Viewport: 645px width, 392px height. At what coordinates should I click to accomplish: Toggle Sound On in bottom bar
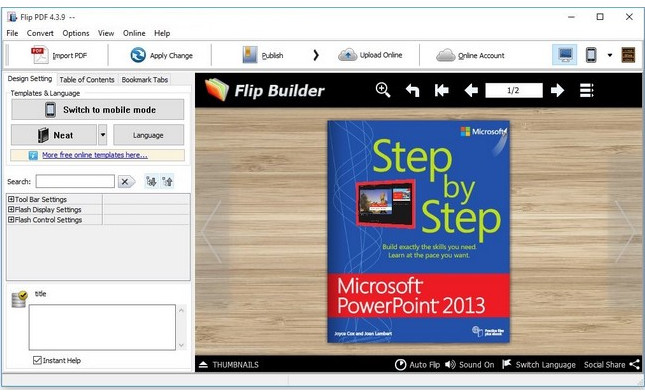[x=469, y=364]
